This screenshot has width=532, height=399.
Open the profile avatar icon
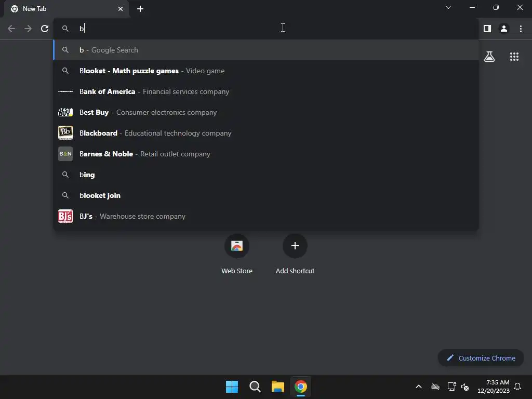click(x=504, y=29)
